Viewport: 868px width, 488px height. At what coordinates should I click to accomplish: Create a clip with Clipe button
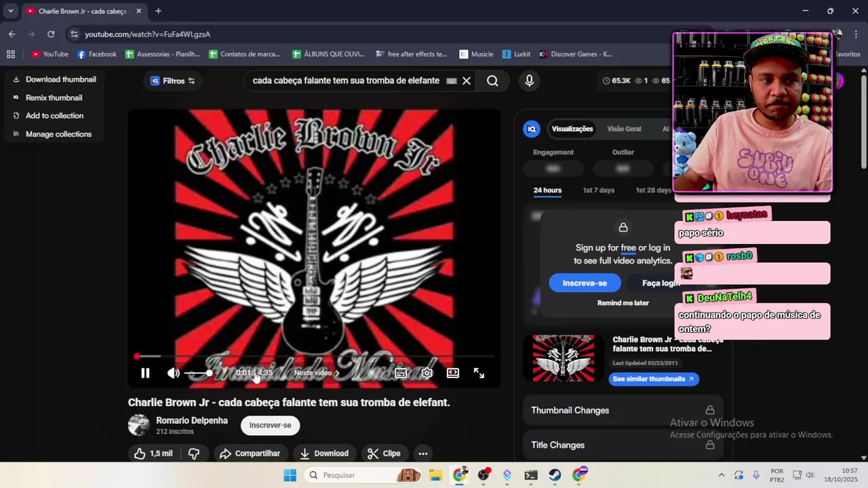(x=384, y=453)
